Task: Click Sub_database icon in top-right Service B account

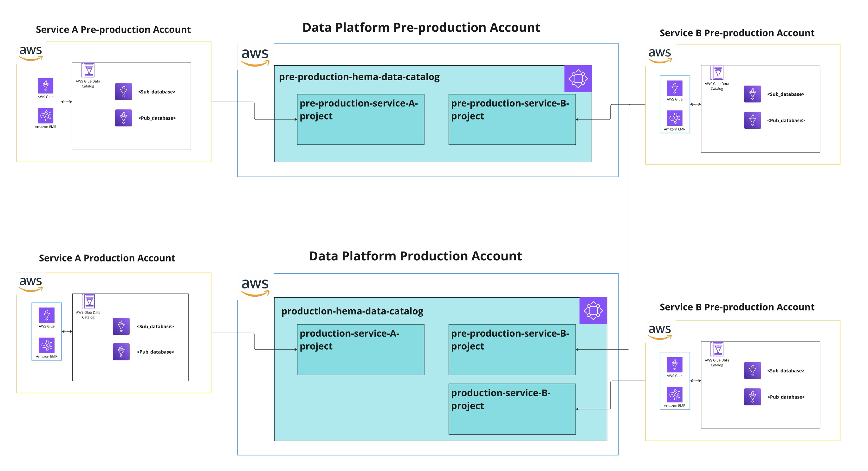Action: coord(752,94)
